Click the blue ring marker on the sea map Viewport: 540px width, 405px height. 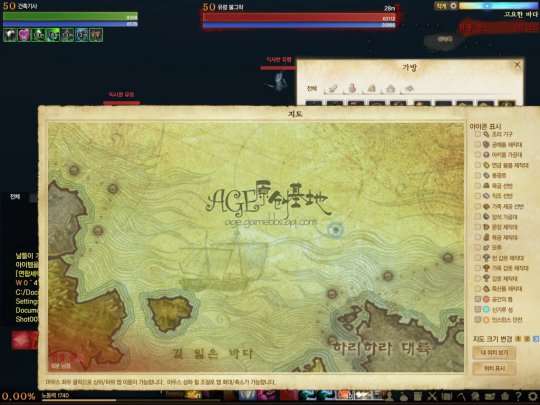(x=335, y=230)
